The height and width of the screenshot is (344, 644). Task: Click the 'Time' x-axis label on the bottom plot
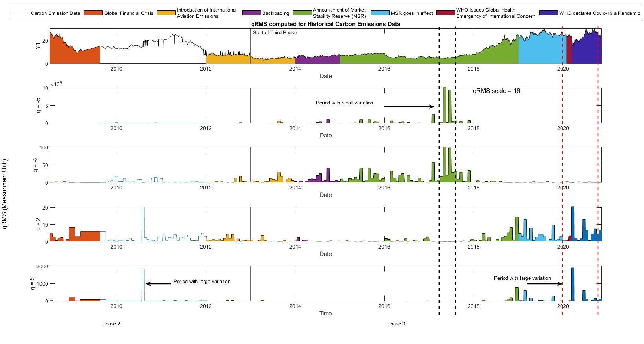[325, 314]
